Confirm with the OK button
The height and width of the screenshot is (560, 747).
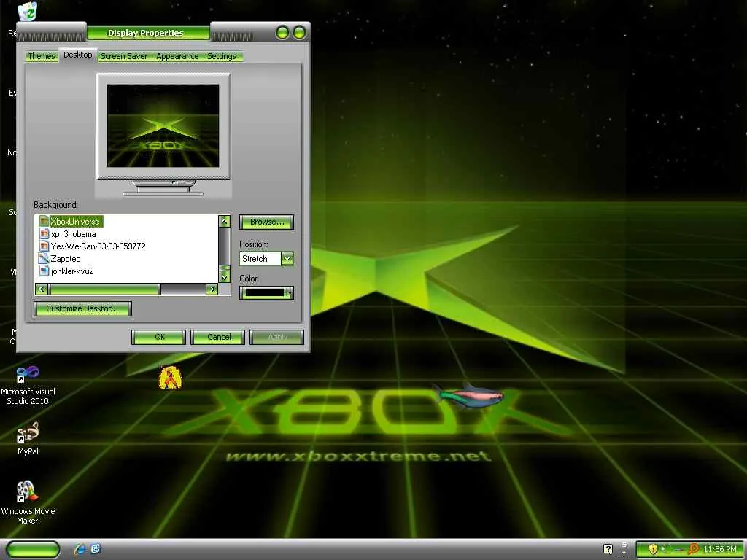(159, 337)
